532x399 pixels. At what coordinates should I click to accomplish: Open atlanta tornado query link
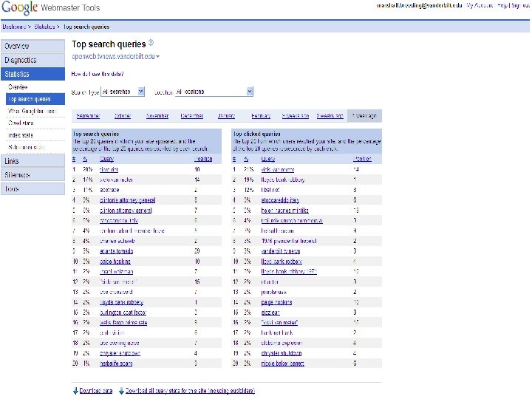point(117,251)
